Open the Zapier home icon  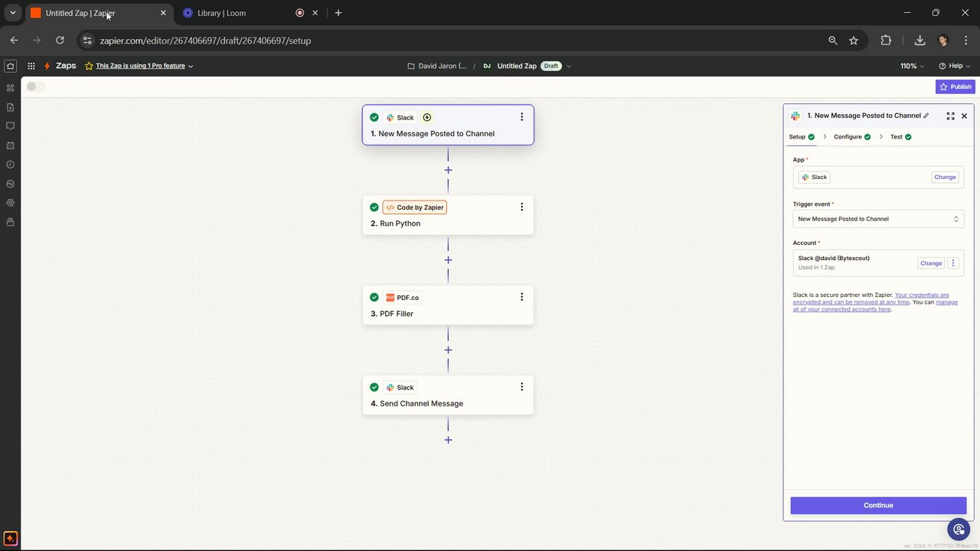[x=10, y=66]
